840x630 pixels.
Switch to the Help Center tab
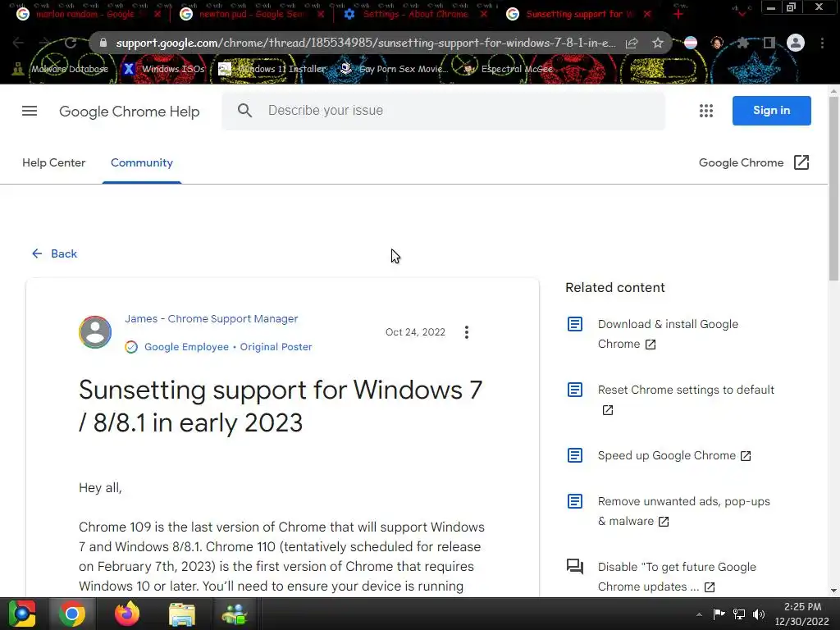point(53,163)
